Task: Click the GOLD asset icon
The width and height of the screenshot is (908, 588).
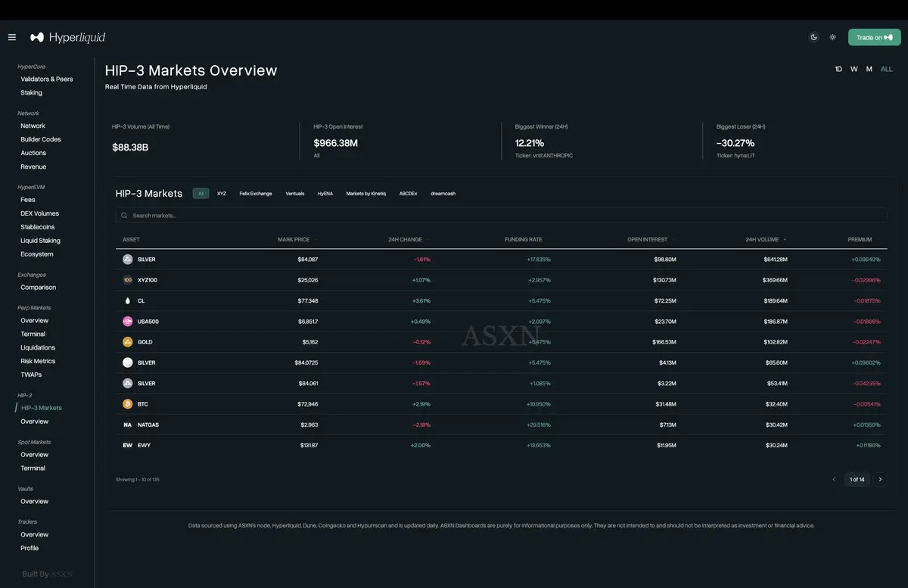Action: point(127,341)
